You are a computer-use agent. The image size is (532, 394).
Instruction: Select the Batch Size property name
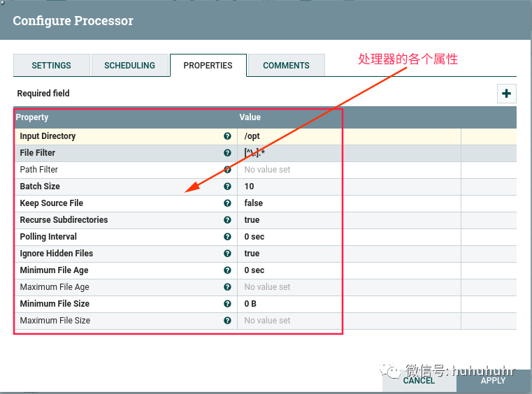click(40, 187)
